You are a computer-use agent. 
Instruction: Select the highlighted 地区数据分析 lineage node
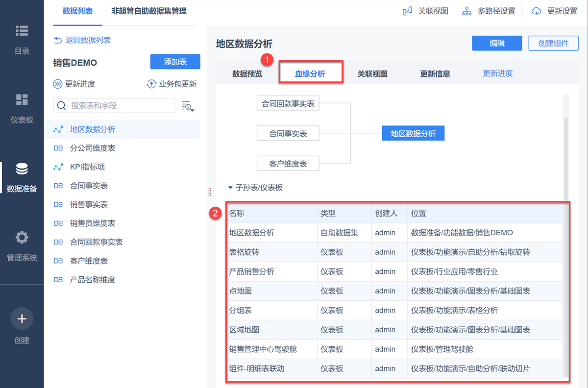413,133
